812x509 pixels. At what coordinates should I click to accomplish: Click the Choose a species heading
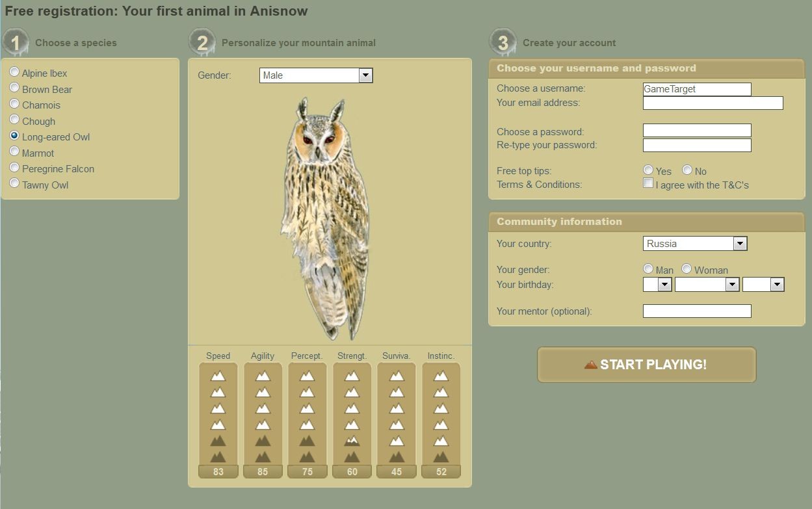pos(76,43)
